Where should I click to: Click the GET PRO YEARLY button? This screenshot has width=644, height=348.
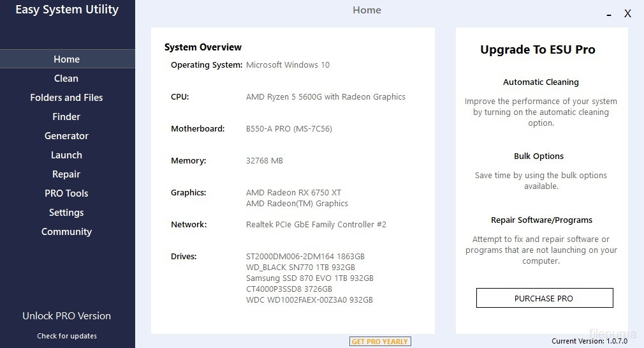(x=380, y=342)
